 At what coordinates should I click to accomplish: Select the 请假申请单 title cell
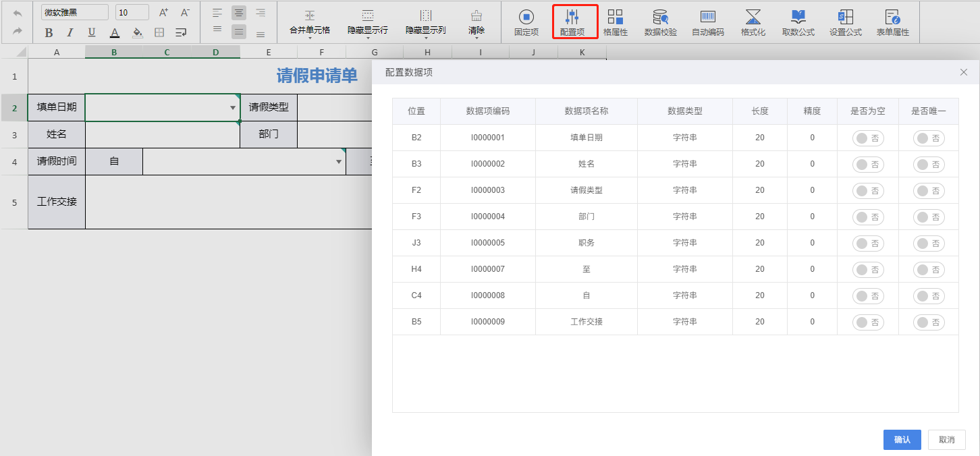point(317,76)
